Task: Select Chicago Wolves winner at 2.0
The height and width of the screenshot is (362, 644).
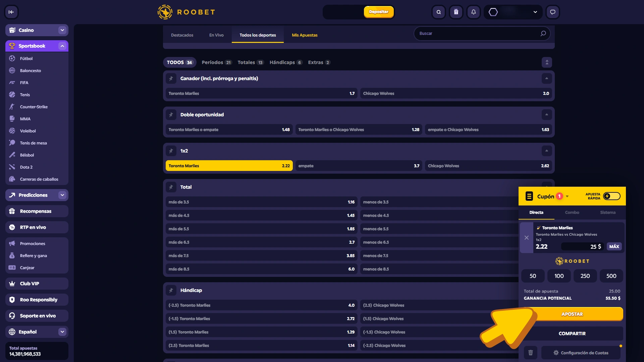Action: [456, 93]
